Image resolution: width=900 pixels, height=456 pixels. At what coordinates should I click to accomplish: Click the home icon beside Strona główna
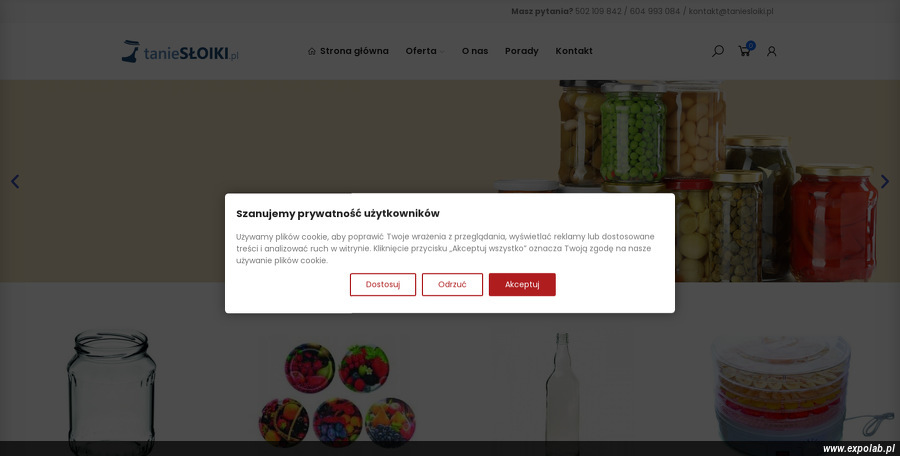[x=312, y=51]
